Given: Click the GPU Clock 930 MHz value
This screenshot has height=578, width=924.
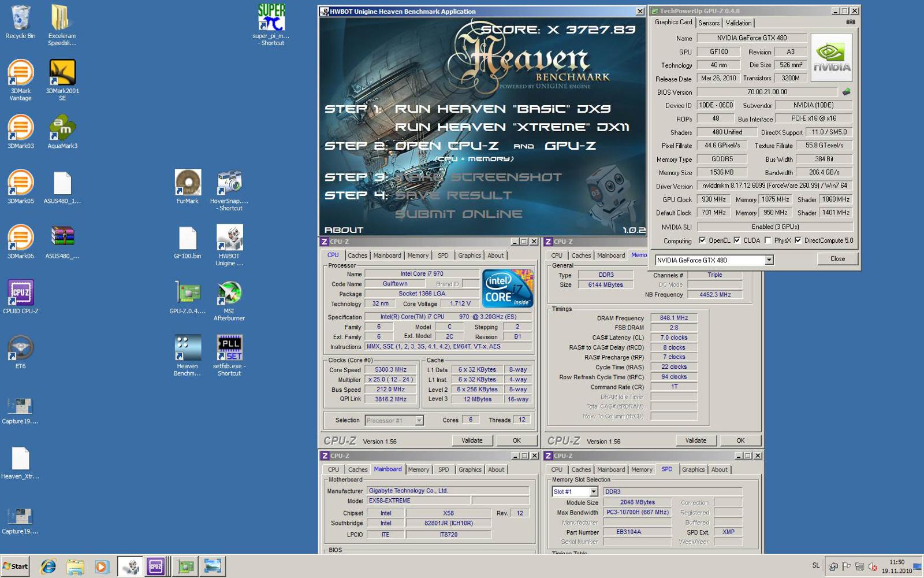Looking at the screenshot, I should click(714, 199).
